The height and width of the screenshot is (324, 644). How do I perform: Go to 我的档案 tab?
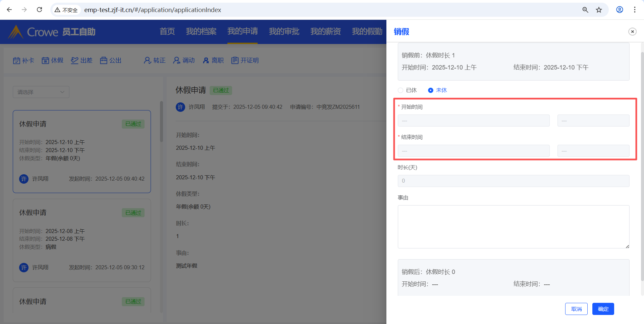201,32
